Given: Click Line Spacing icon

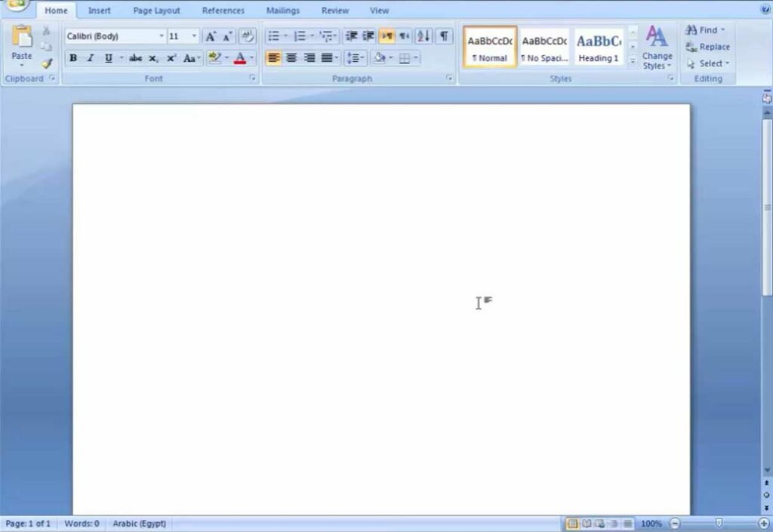Looking at the screenshot, I should click(x=353, y=58).
